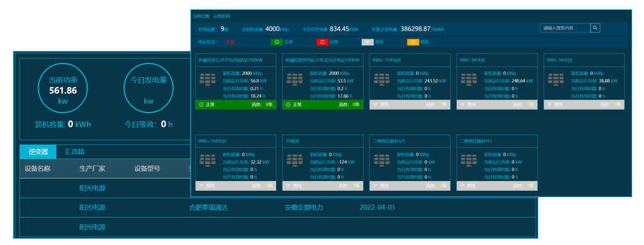Select the 逆变器 tab
The image size is (644, 245).
(x=38, y=152)
